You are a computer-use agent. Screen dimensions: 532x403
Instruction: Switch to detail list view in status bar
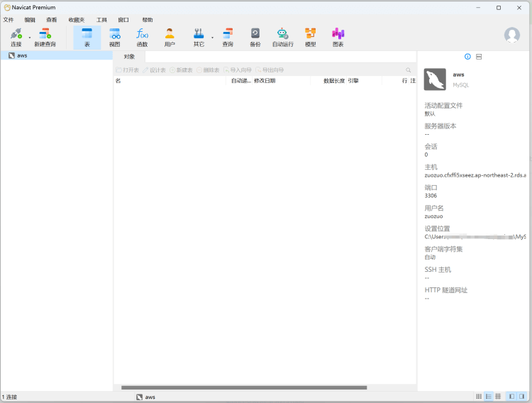click(x=498, y=396)
